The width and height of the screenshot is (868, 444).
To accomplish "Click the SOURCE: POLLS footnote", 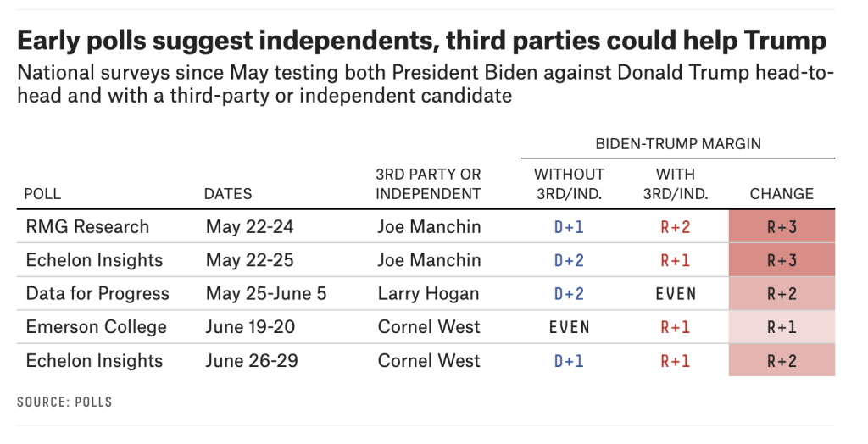I will [x=64, y=402].
